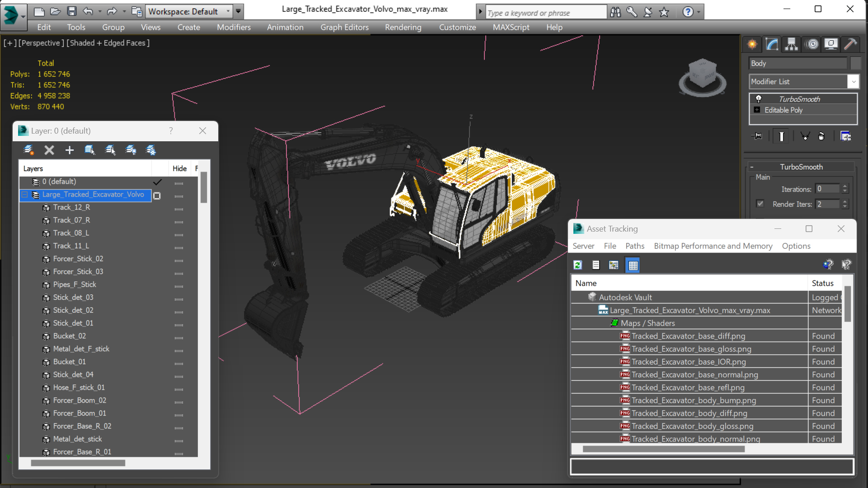Open the Display command panel tab
The image size is (868, 488).
click(x=830, y=44)
